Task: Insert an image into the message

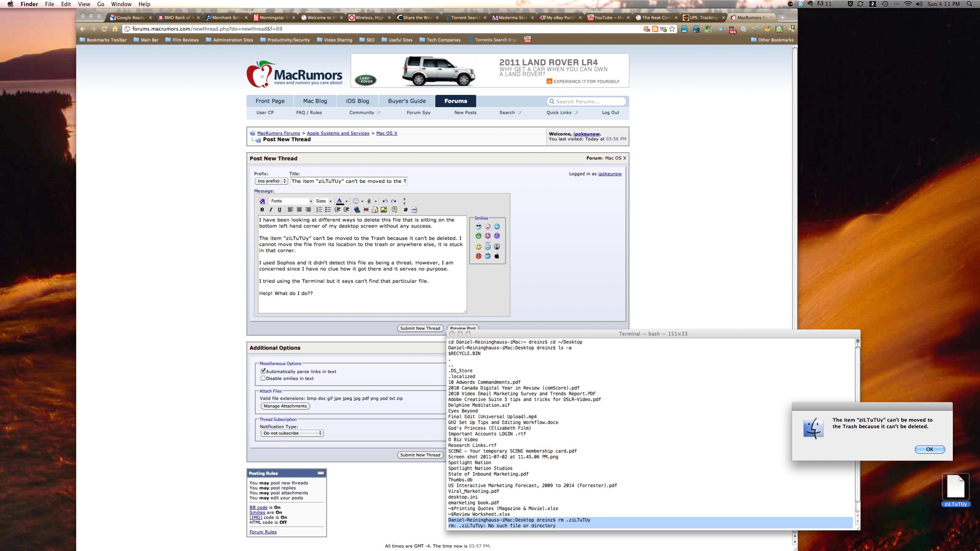Action: click(x=384, y=210)
